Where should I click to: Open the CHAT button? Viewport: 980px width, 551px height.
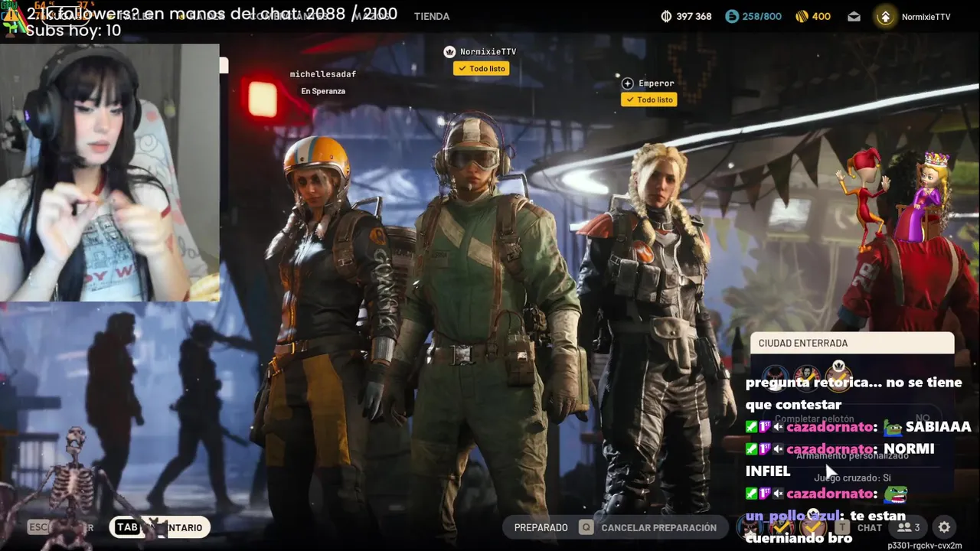coord(869,527)
